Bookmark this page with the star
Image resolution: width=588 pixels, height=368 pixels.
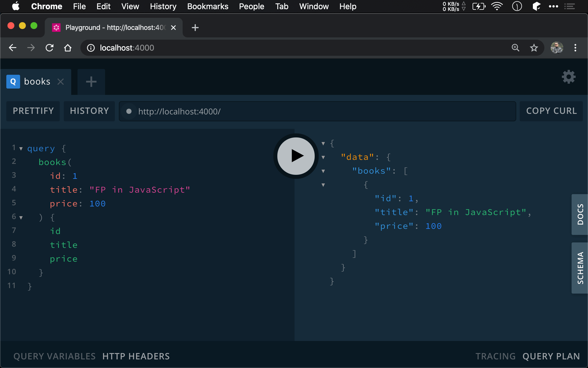point(534,48)
